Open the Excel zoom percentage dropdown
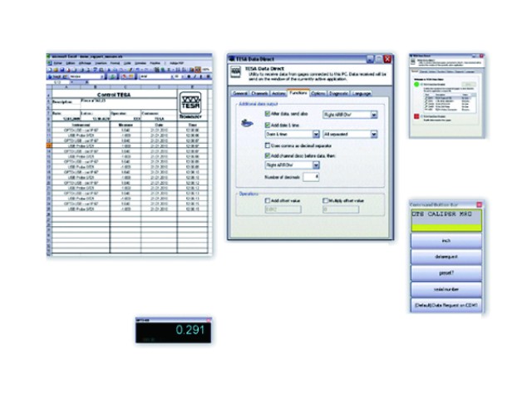Screen dimensions: 532x399 (207, 70)
